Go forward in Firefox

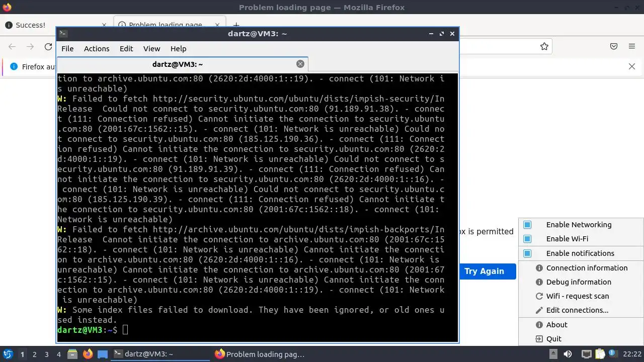point(30,46)
